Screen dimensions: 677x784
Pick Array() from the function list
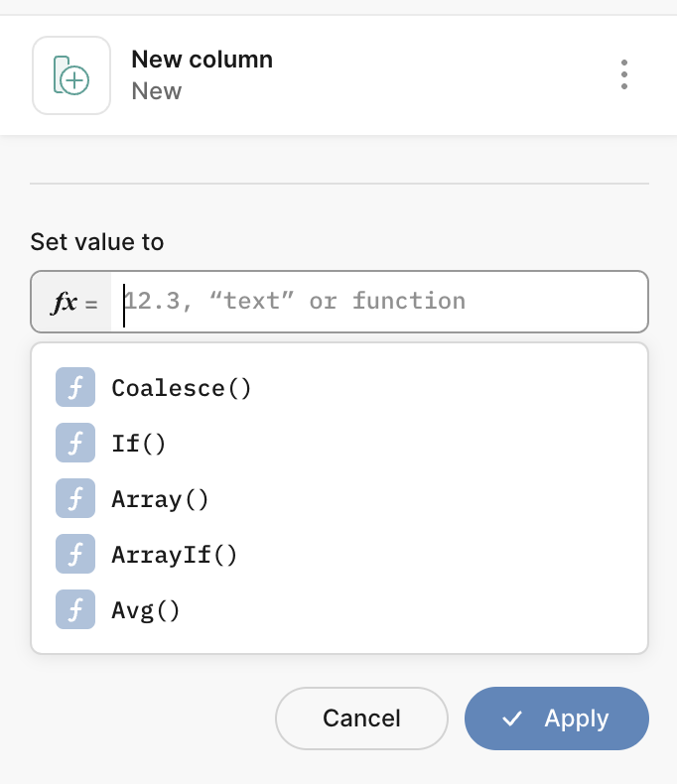(339, 498)
